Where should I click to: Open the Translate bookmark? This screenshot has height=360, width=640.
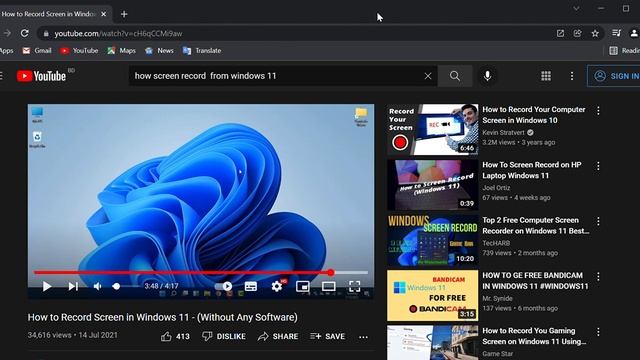pos(202,51)
